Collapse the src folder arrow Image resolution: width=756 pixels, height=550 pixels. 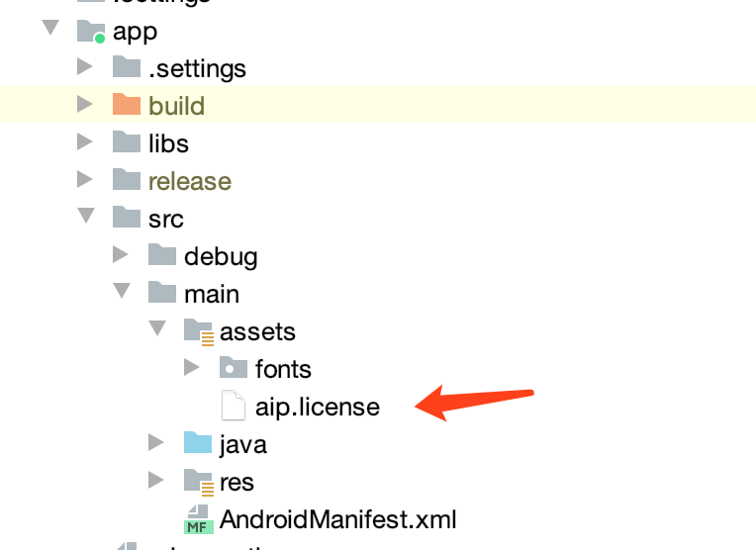point(86,216)
